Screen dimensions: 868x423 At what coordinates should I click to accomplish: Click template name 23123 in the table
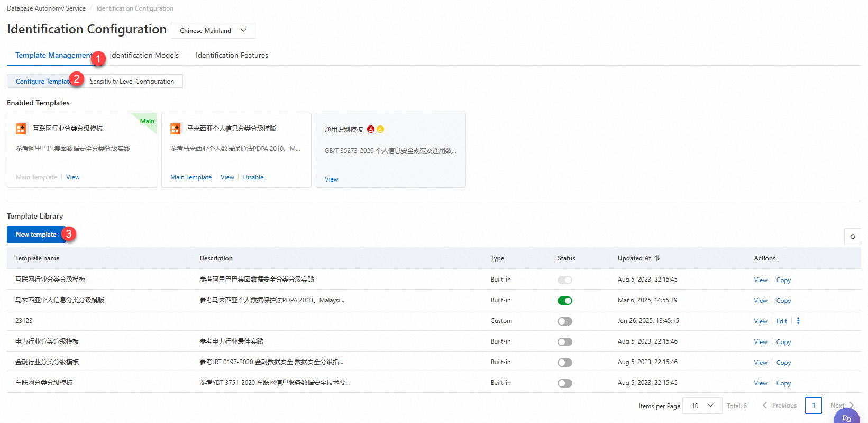click(24, 321)
